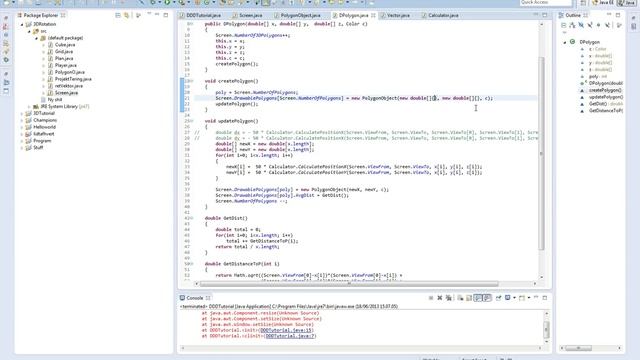Click the editor horizontal scrollbar
The height and width of the screenshot is (360, 640).
tap(349, 284)
